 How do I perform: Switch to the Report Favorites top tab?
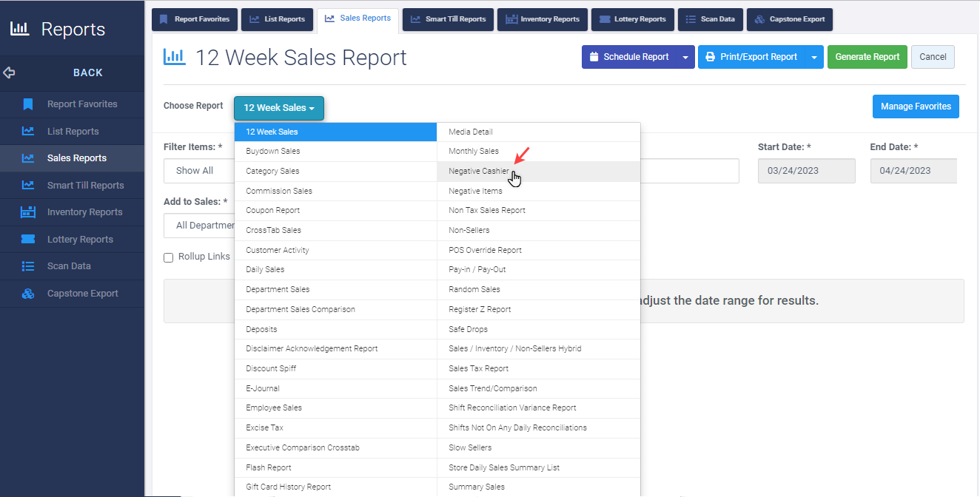click(x=195, y=19)
